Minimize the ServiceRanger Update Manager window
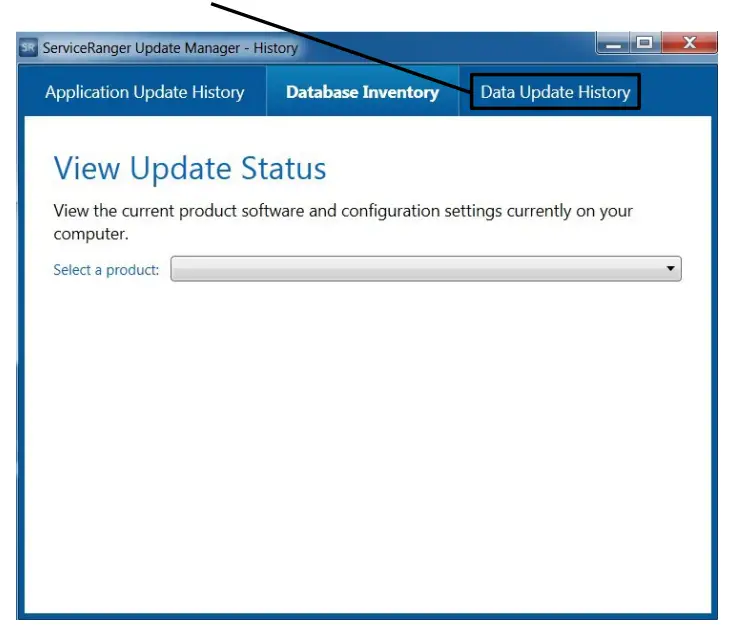The height and width of the screenshot is (627, 734). (x=613, y=43)
